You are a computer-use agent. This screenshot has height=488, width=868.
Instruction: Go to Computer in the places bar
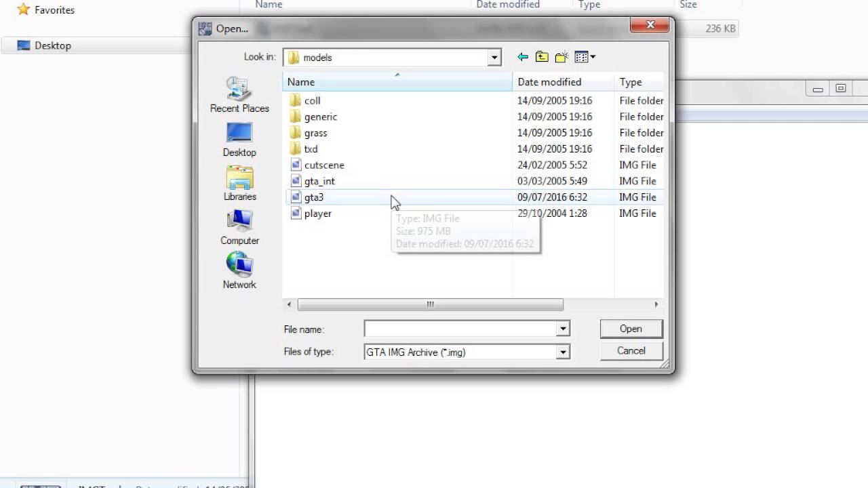pos(239,221)
